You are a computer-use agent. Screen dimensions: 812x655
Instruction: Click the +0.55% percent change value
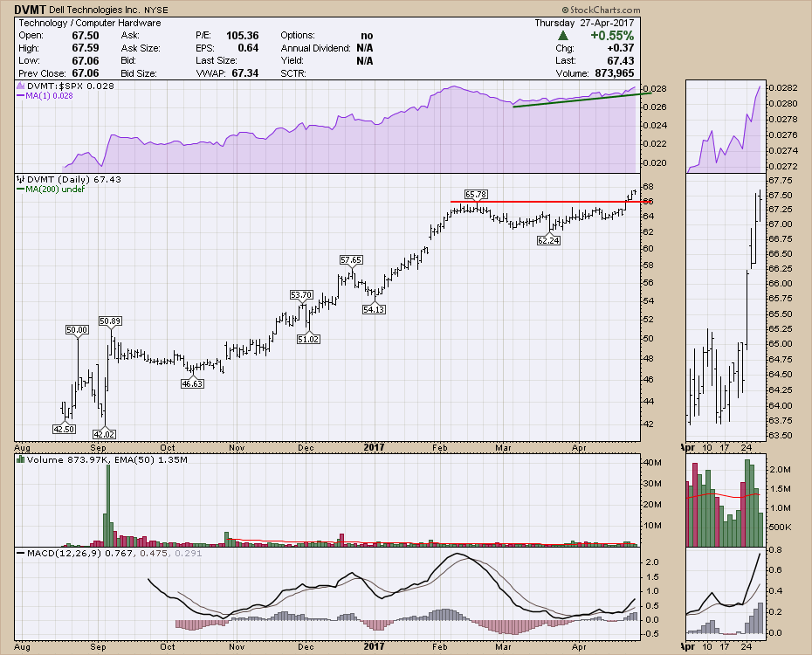coord(612,35)
